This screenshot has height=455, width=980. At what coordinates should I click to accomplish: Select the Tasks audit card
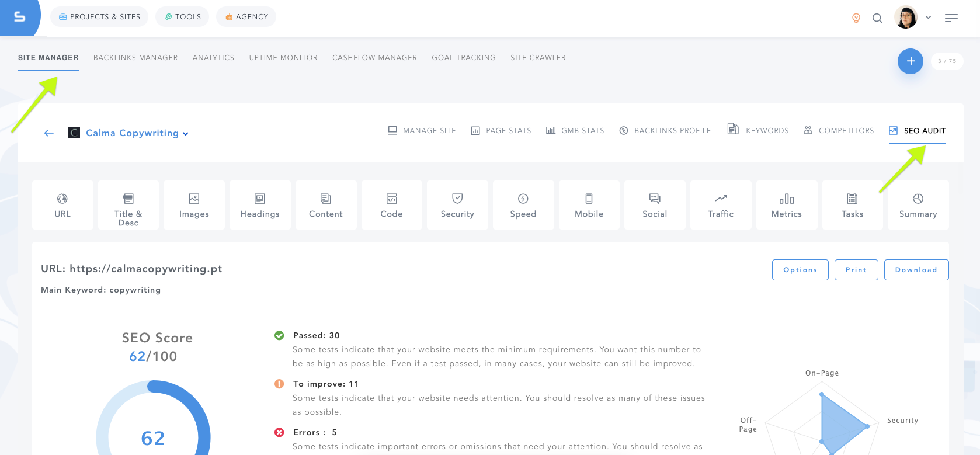point(853,205)
